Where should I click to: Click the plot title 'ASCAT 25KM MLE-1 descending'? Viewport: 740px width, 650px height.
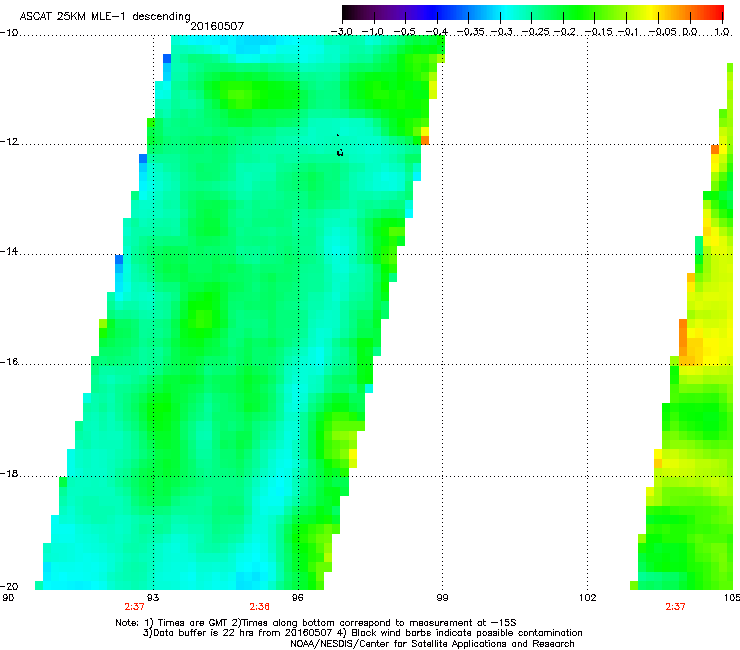tap(105, 17)
